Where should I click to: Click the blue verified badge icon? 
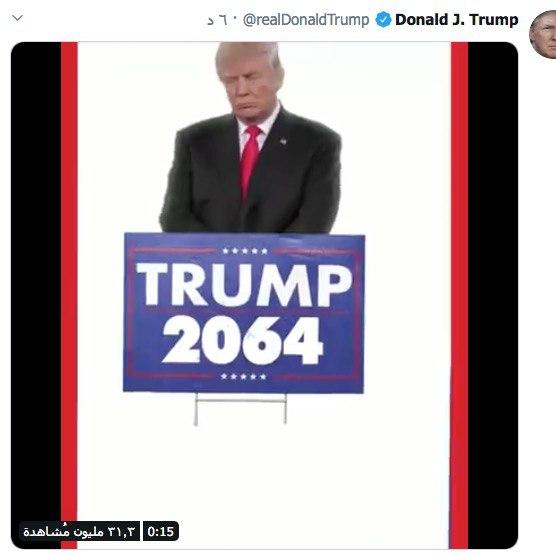tap(383, 20)
